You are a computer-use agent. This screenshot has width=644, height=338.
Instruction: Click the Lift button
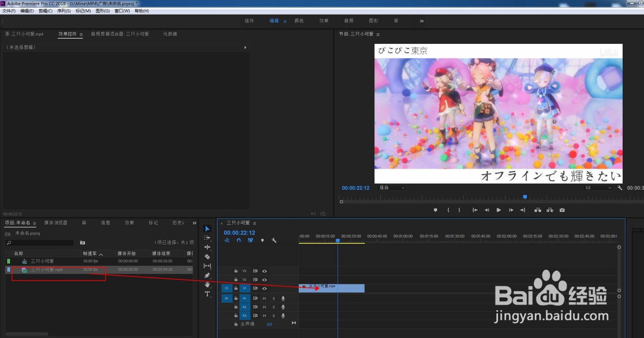click(x=538, y=210)
